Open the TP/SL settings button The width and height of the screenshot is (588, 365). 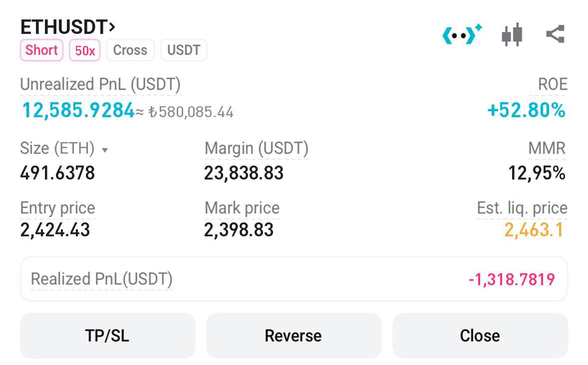(x=107, y=336)
